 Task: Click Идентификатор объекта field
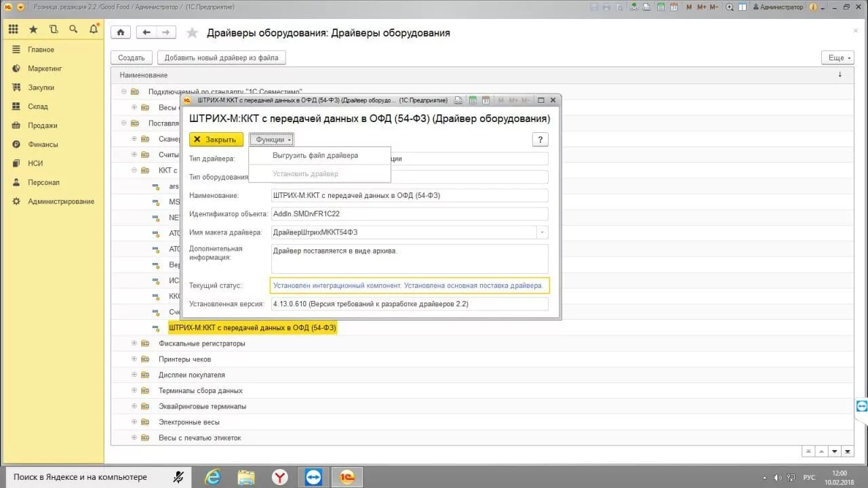coord(409,213)
